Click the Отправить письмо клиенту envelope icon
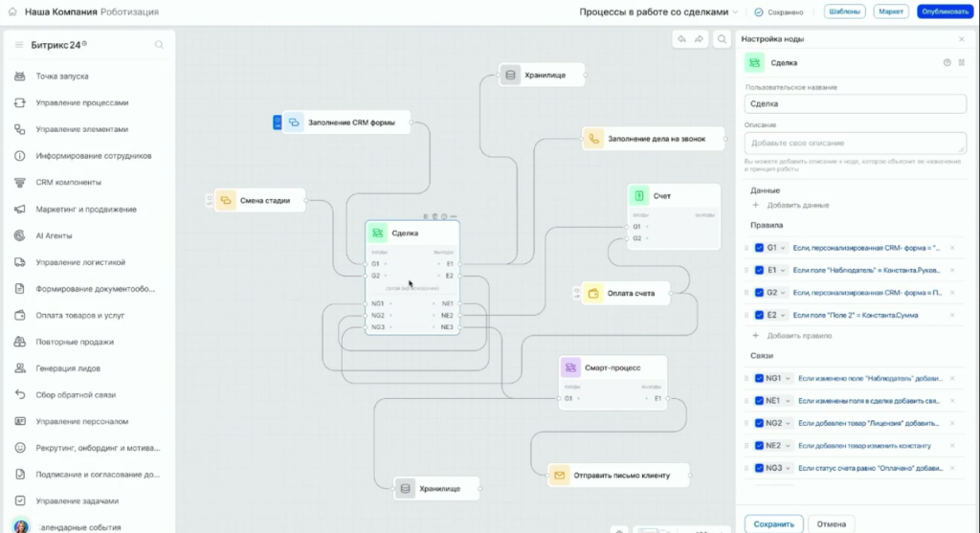This screenshot has height=533, width=980. (x=559, y=475)
